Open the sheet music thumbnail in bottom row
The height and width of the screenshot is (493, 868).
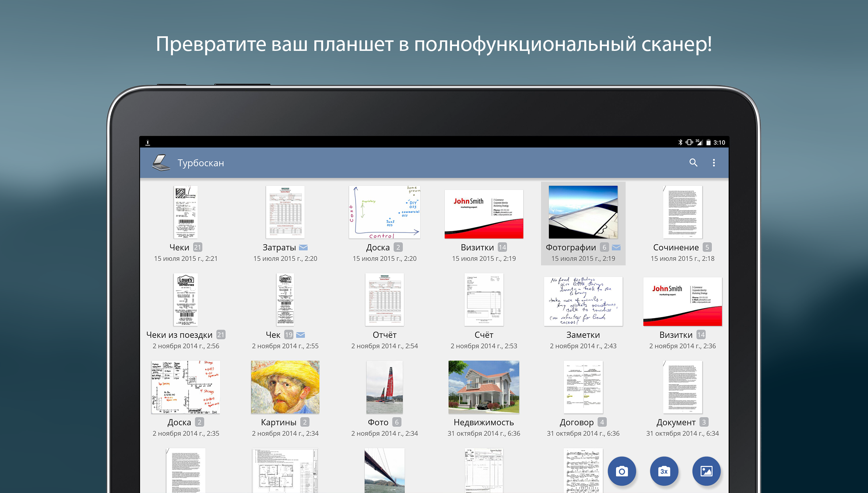[583, 471]
